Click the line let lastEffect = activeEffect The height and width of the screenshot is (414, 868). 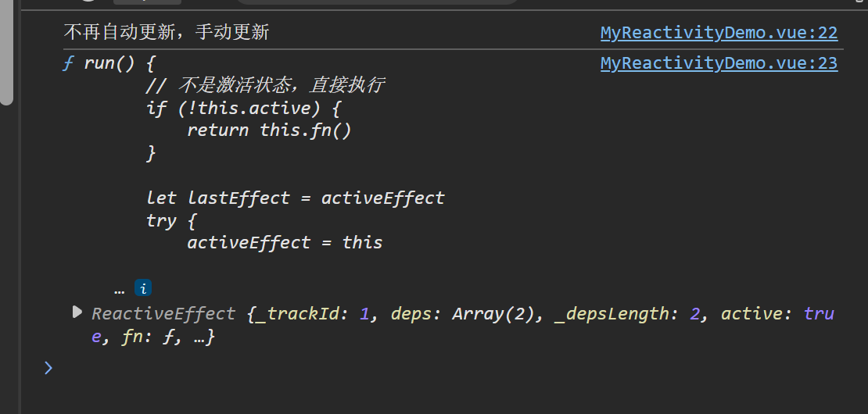tap(295, 198)
